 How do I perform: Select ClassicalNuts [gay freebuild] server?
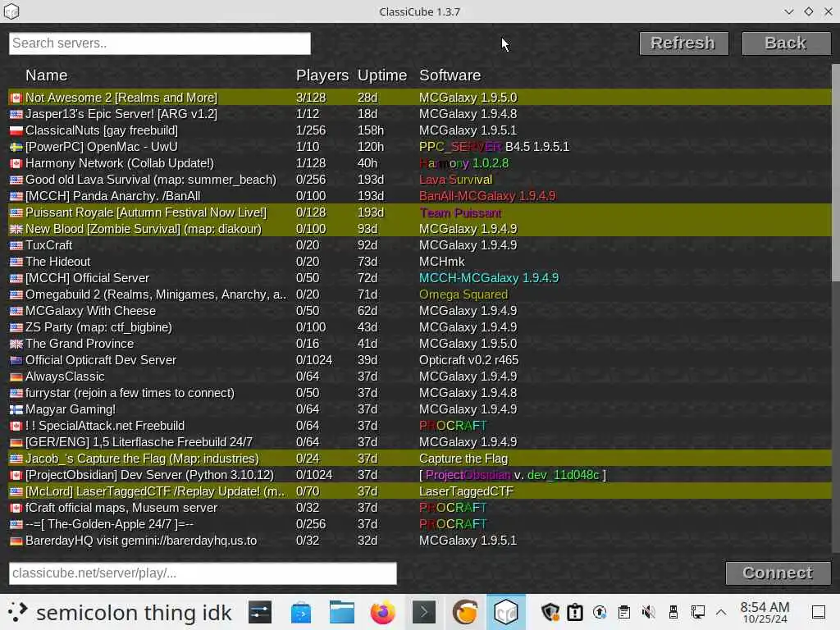tap(419, 130)
